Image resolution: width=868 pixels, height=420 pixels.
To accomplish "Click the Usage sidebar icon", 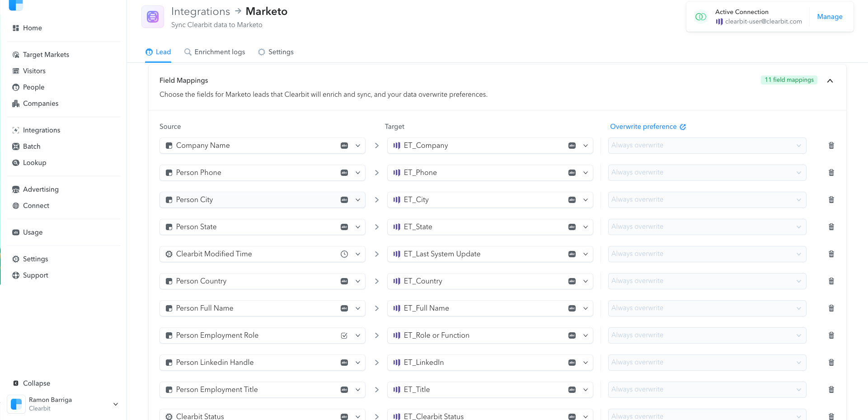I will click(x=16, y=232).
